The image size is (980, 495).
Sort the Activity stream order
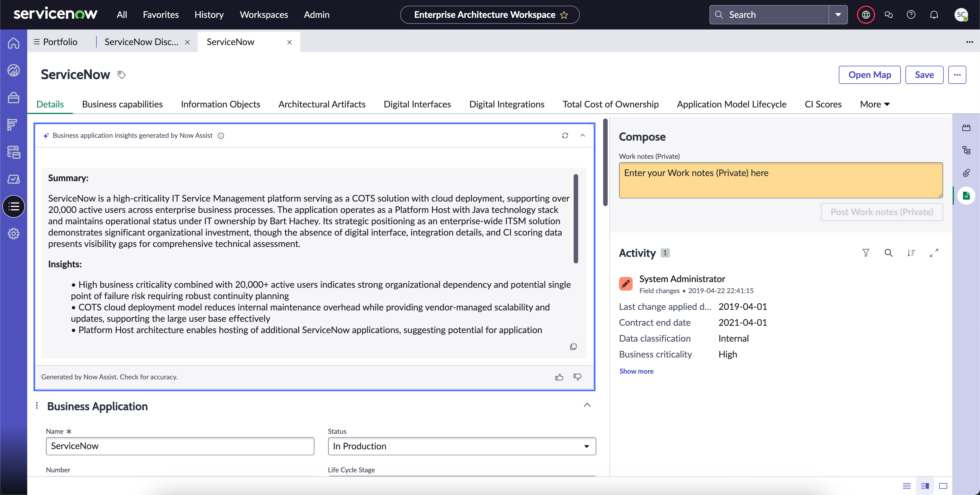coord(911,253)
